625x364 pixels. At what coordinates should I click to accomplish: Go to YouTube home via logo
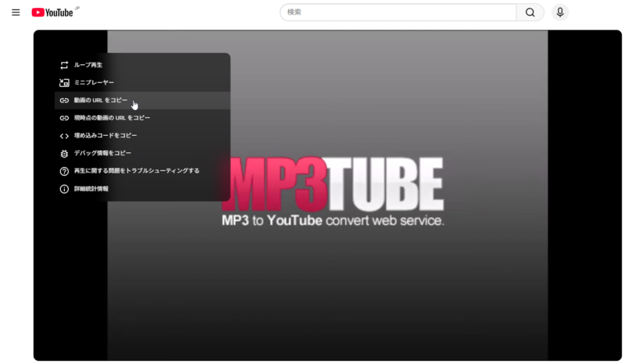tap(52, 12)
